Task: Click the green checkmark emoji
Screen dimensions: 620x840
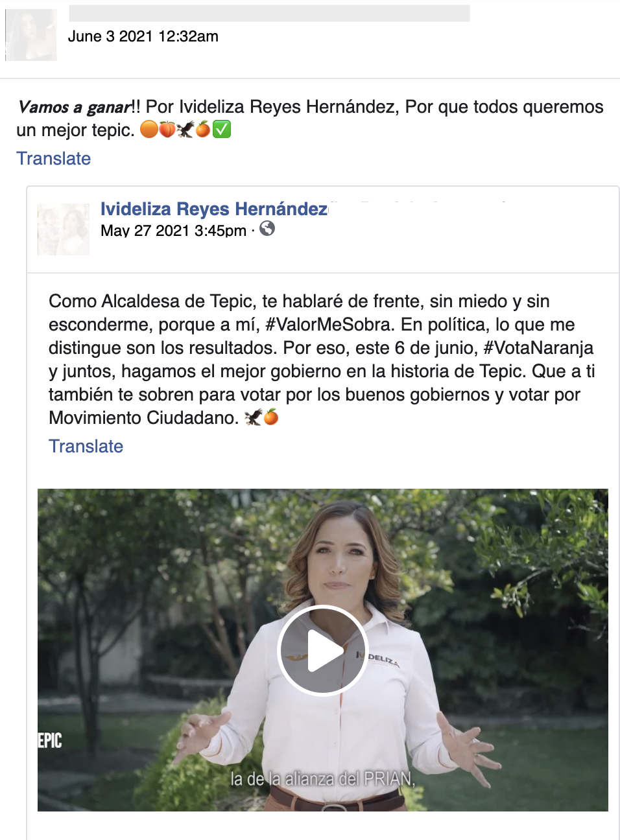Action: 222,130
